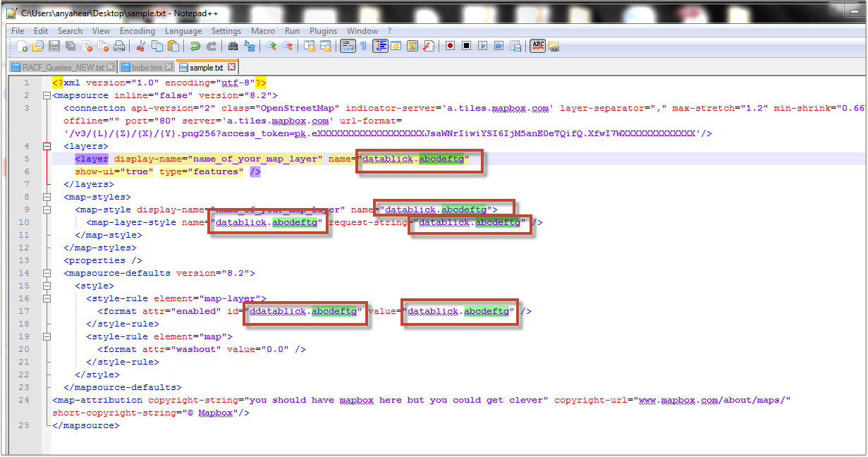Viewport: 868px width, 457px height.
Task: Click the Print toolbar icon
Action: point(119,47)
